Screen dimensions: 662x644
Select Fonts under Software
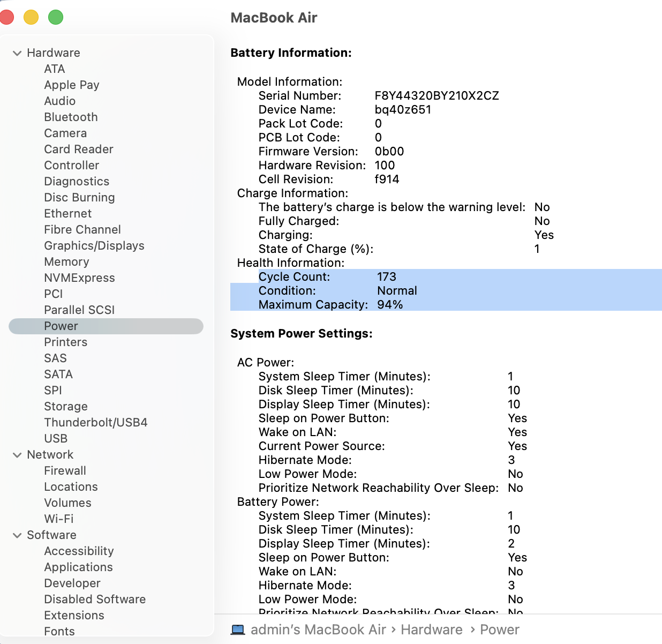(x=59, y=632)
